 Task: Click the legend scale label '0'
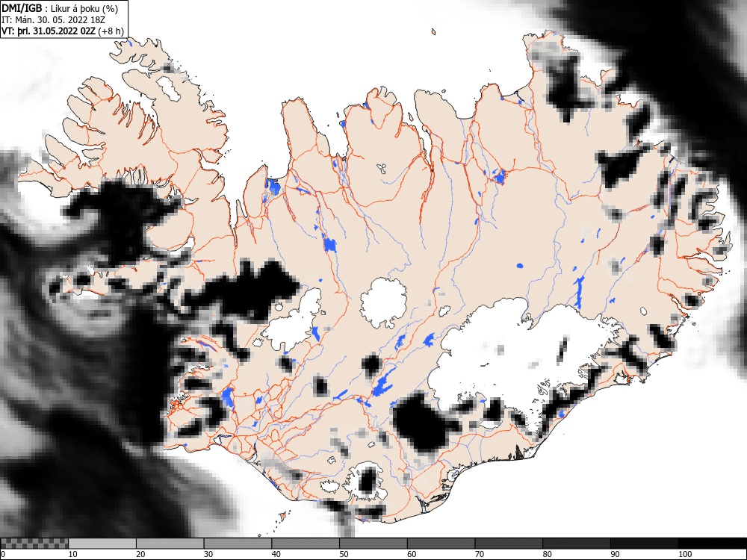point(3,554)
